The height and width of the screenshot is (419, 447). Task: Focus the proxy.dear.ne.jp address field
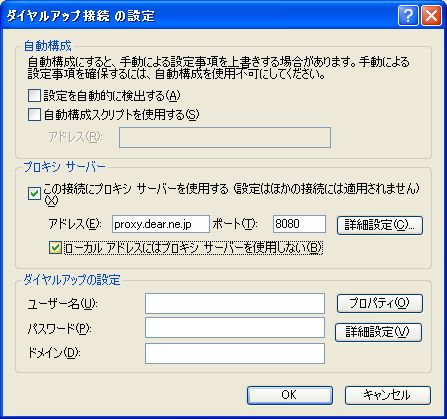[x=161, y=224]
